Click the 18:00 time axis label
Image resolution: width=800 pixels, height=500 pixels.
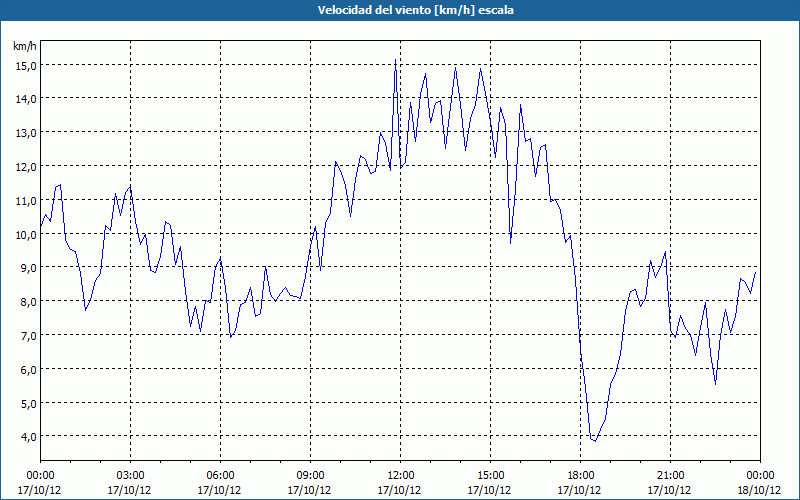click(580, 476)
